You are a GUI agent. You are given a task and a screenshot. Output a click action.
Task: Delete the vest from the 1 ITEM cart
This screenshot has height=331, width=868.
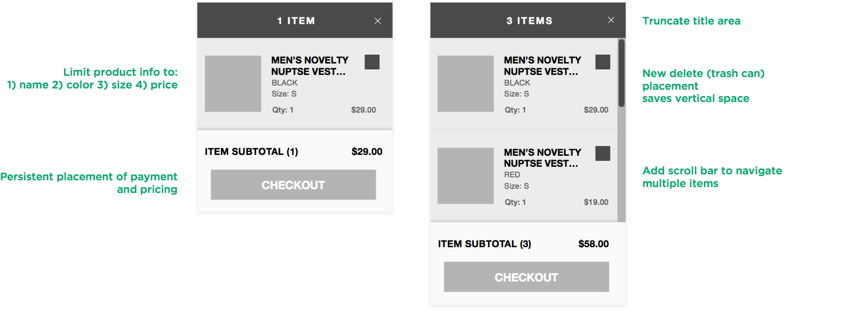pyautogui.click(x=372, y=62)
